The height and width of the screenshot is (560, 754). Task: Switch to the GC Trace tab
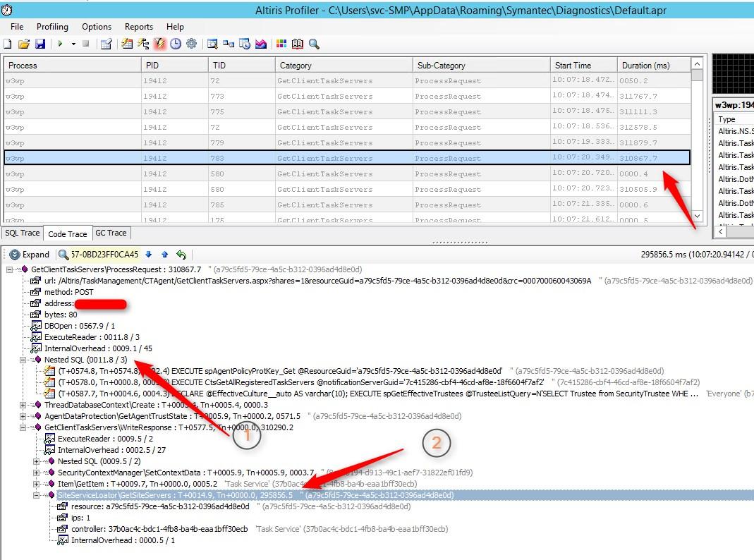pos(111,233)
